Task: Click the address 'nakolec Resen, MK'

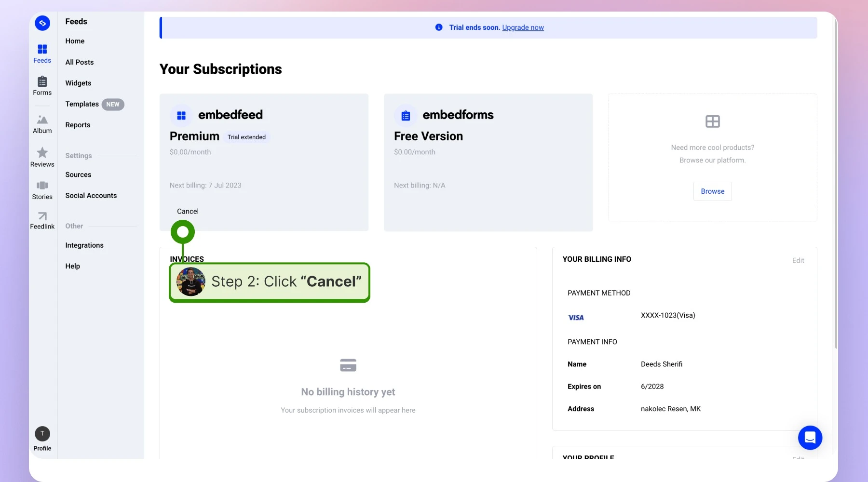Action: (671, 409)
